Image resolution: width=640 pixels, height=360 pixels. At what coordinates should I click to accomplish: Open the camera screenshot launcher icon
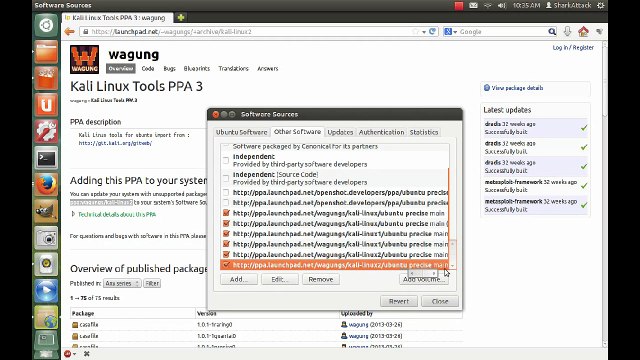pos(46,238)
